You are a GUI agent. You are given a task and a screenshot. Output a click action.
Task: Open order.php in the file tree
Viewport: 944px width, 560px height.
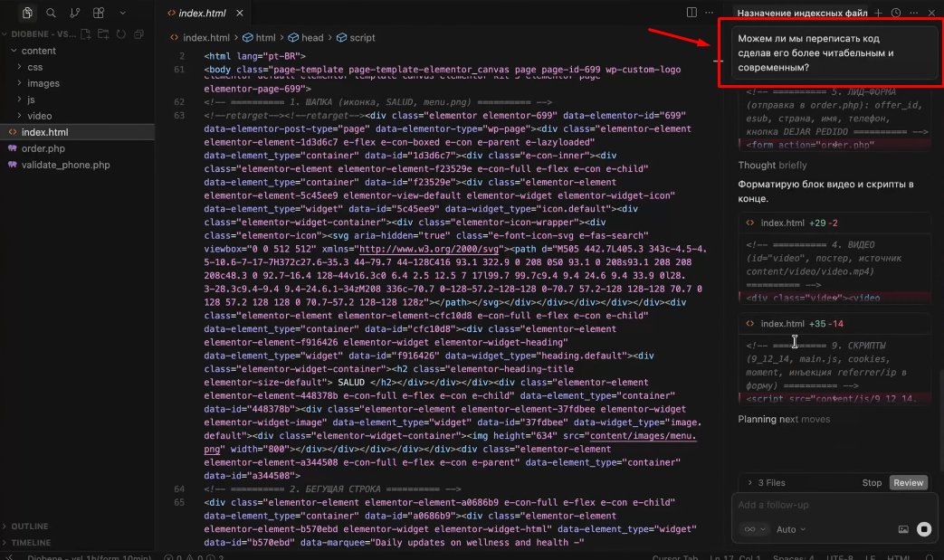(x=43, y=148)
